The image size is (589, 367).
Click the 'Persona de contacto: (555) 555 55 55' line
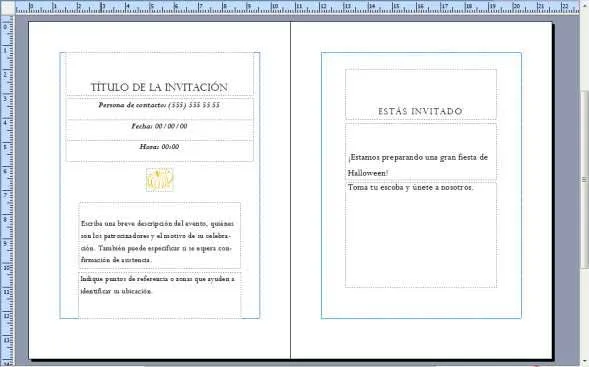coord(159,105)
